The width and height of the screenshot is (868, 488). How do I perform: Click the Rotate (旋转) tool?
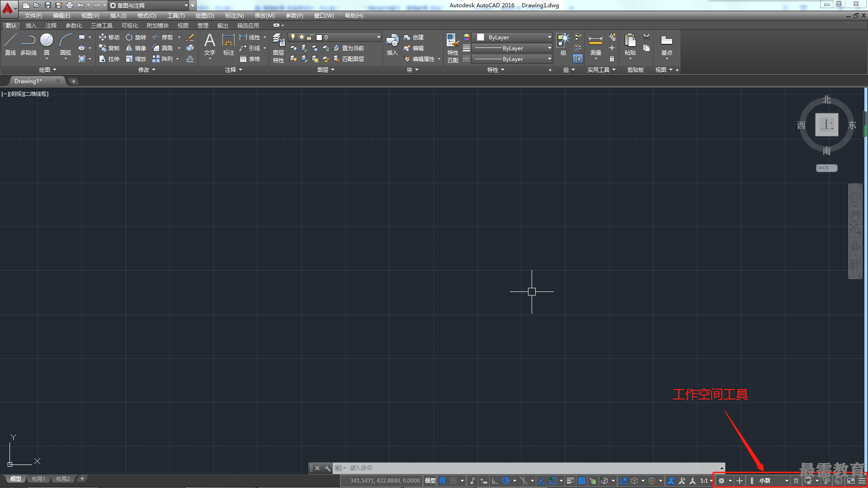point(136,37)
